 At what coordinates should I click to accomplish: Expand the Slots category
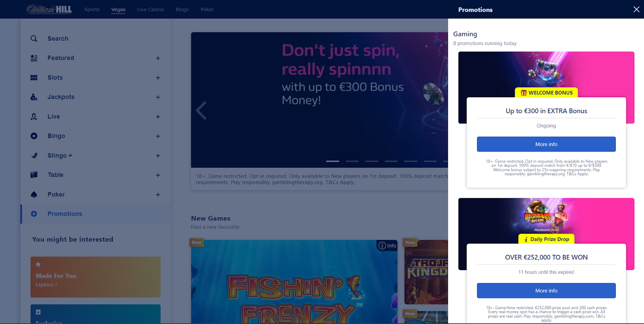tap(158, 78)
